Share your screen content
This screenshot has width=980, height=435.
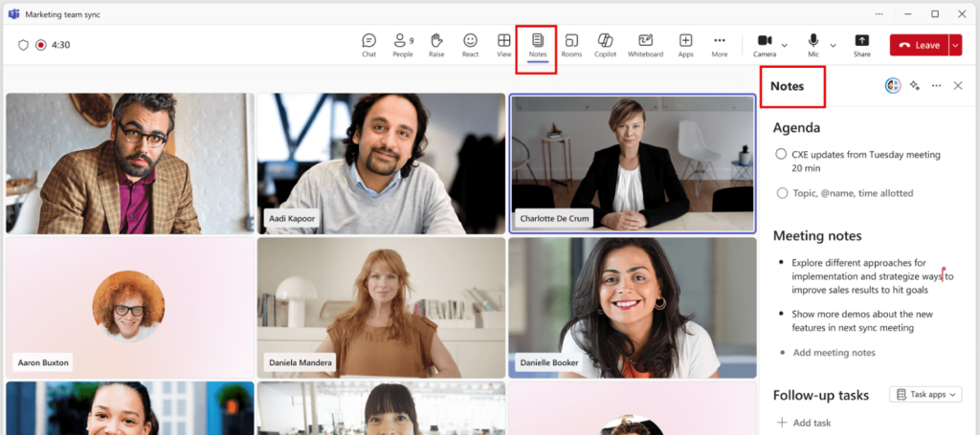pos(862,45)
